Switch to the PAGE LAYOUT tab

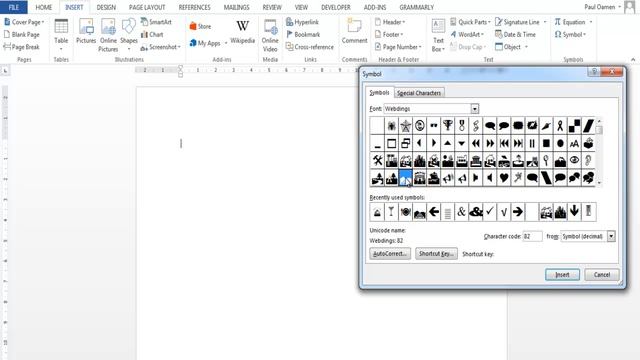tap(147, 7)
